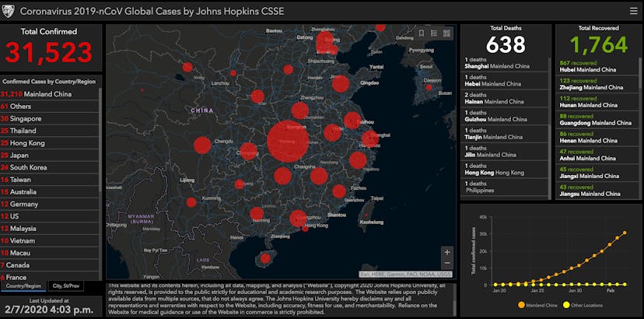Select South Korea in the country list
This screenshot has width=644, height=319.
tap(28, 167)
